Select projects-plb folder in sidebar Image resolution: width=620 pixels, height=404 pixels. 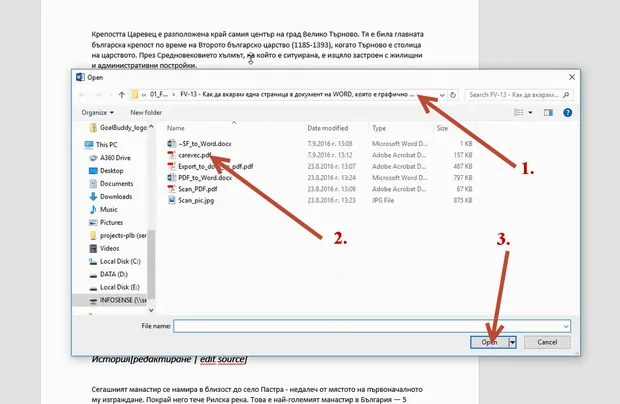[123, 236]
